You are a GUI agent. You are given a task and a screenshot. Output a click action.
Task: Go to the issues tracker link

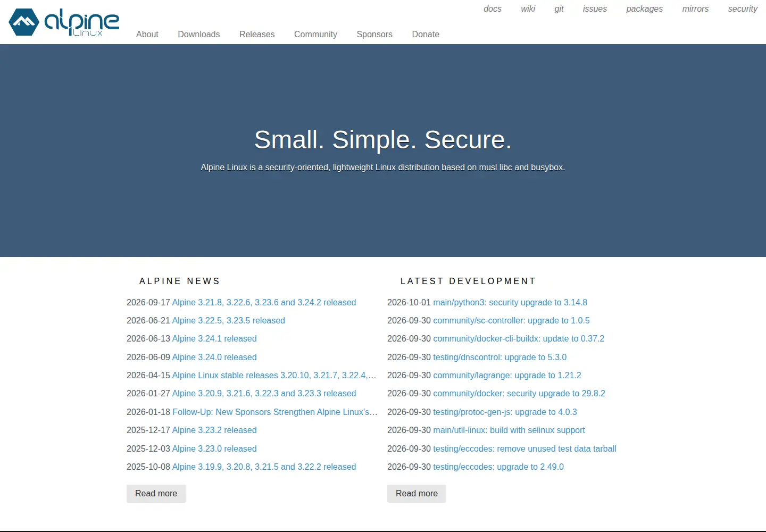point(595,9)
